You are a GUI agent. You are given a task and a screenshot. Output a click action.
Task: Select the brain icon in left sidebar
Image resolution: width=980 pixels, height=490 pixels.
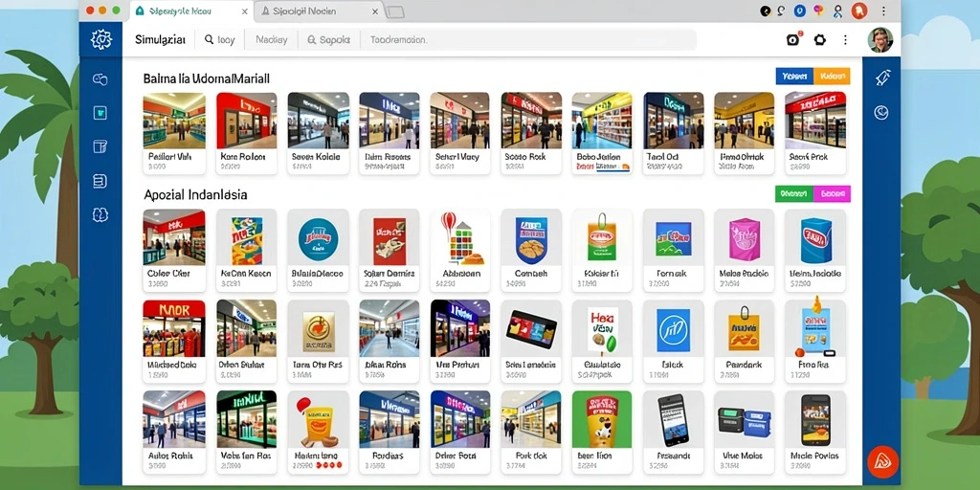(100, 215)
